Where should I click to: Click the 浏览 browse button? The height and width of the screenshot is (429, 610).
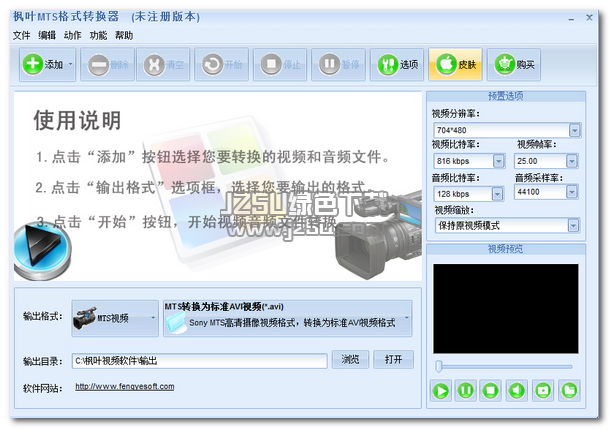(x=350, y=359)
